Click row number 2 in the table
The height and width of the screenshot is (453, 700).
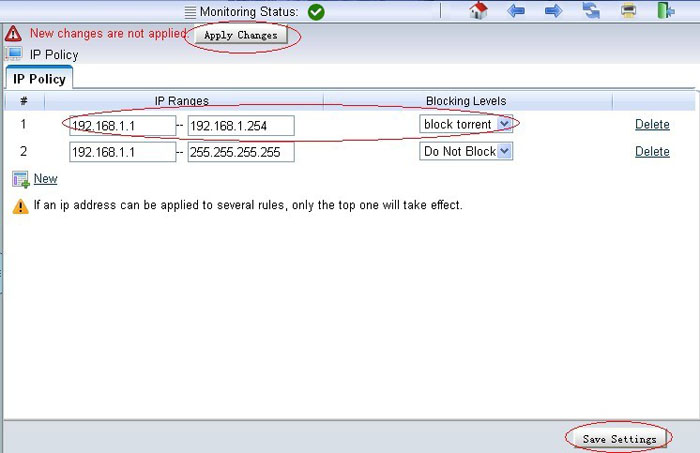click(23, 151)
